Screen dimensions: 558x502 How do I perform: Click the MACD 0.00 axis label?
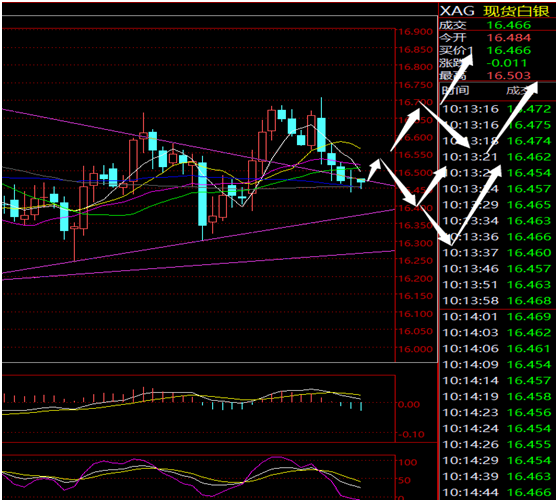pyautogui.click(x=409, y=405)
